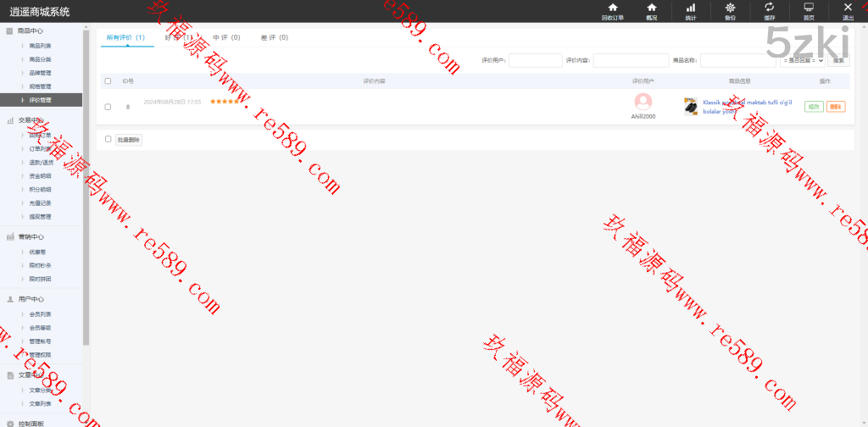Toggle the select-all checkbox in table header
Viewport: 868px width, 427px height.
click(x=108, y=81)
